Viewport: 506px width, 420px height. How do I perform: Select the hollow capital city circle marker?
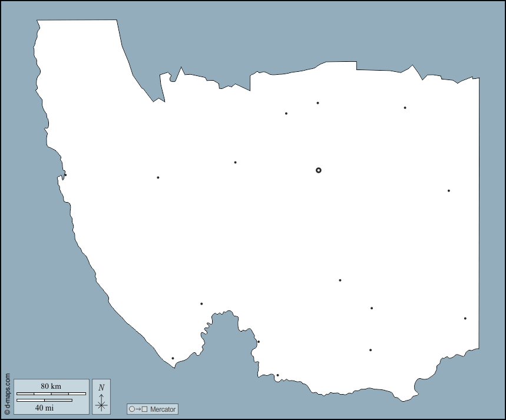(319, 170)
